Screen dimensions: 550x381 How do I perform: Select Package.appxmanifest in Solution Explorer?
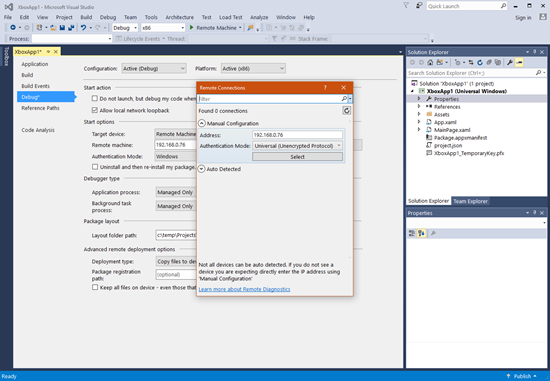(x=460, y=138)
